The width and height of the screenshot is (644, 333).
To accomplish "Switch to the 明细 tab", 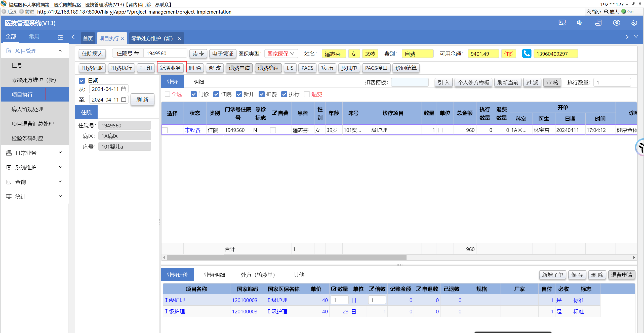I will click(198, 82).
